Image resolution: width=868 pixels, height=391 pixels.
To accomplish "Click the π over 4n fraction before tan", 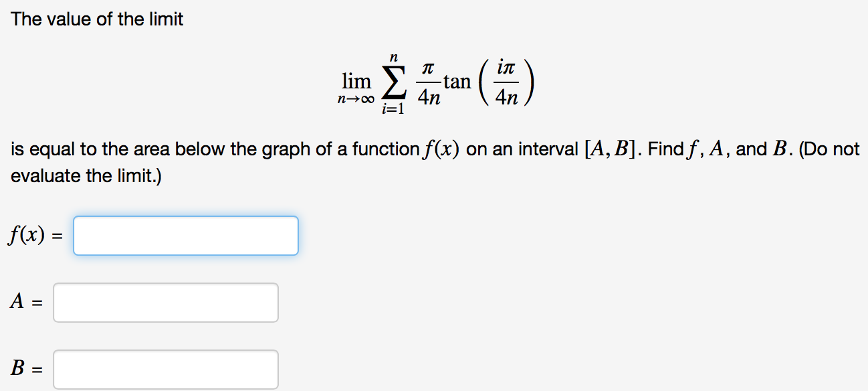I will (x=429, y=83).
